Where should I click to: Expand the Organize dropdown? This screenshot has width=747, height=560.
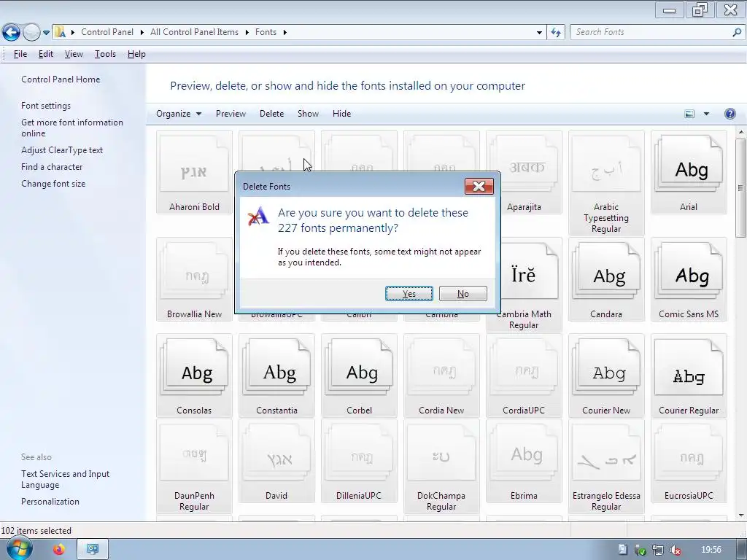tap(179, 113)
